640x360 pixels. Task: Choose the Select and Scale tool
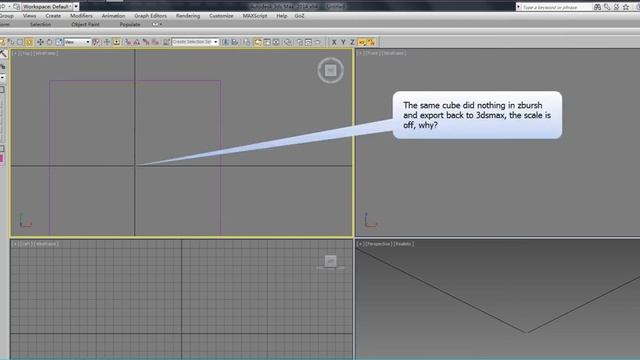coord(59,42)
